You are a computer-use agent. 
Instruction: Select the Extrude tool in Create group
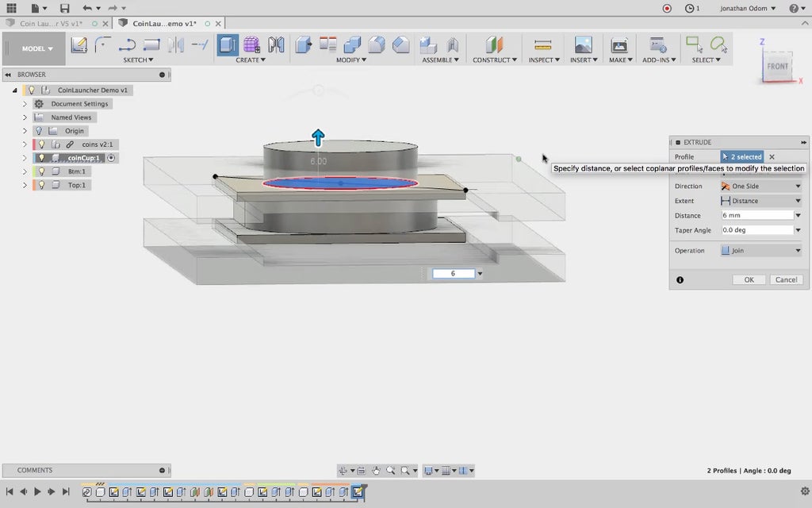pyautogui.click(x=228, y=45)
